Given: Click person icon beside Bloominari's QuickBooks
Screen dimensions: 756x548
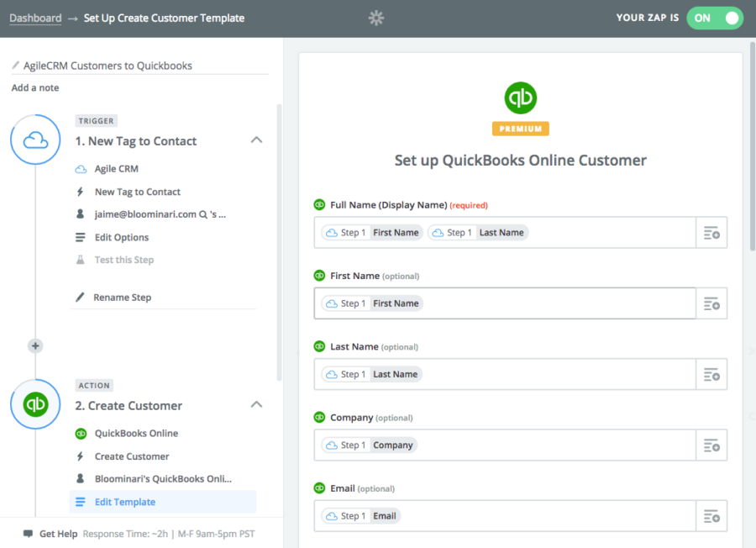Looking at the screenshot, I should coord(80,478).
